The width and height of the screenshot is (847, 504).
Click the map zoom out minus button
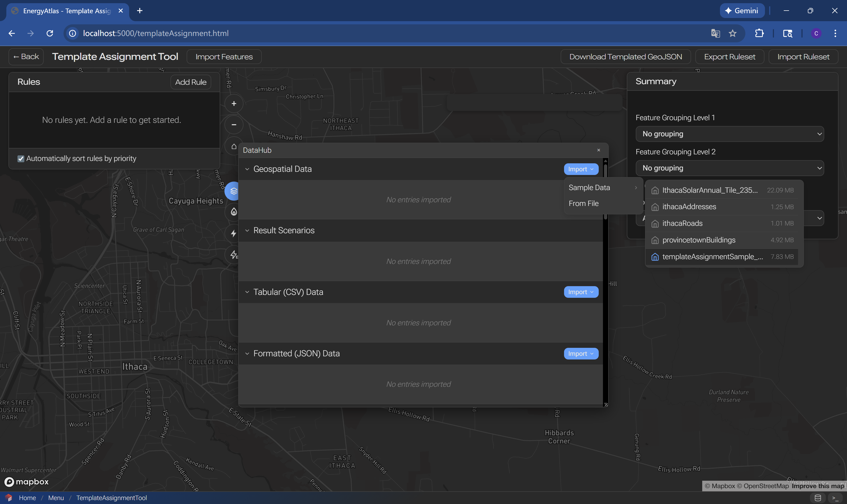234,125
